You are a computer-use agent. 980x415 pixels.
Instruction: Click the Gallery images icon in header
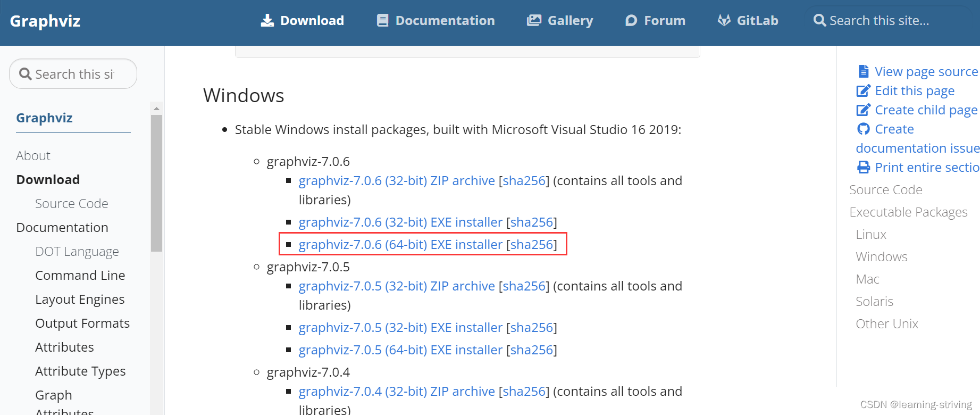[534, 20]
